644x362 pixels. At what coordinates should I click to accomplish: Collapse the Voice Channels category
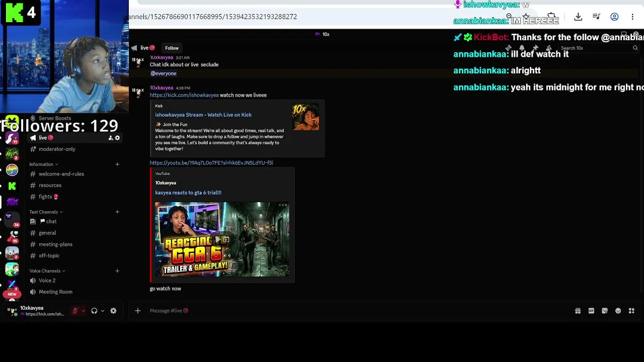tap(47, 271)
